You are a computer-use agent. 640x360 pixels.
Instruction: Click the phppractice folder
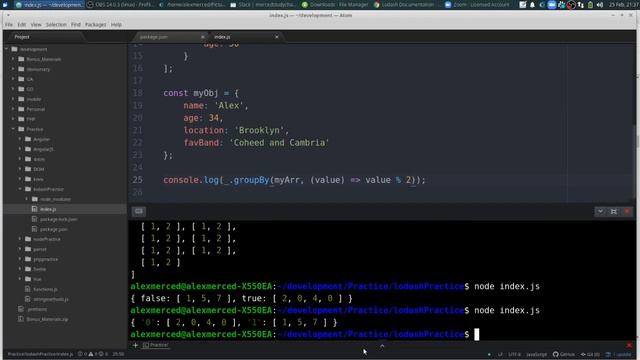pos(45,259)
